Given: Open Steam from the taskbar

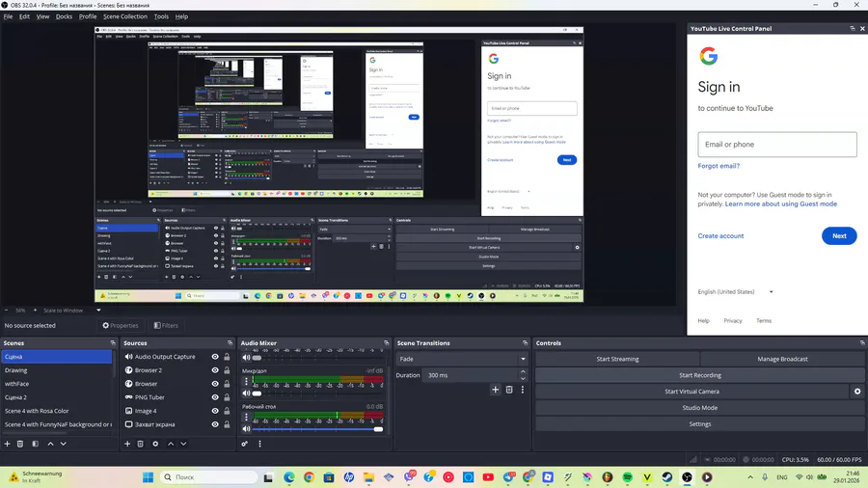Looking at the screenshot, I should 667,477.
